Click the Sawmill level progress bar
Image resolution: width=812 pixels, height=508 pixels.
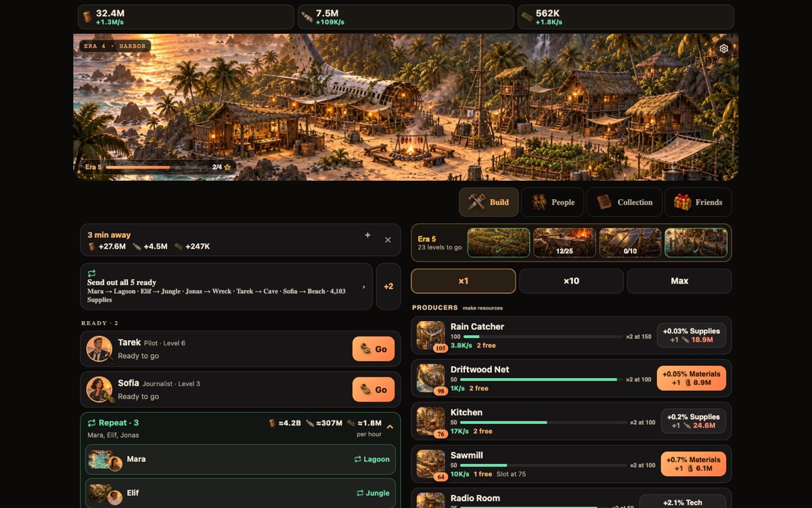pyautogui.click(x=545, y=465)
